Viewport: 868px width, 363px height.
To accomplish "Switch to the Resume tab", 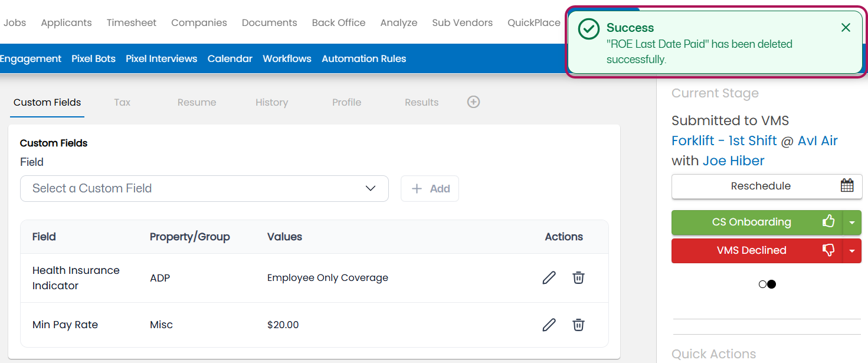I will (x=196, y=102).
